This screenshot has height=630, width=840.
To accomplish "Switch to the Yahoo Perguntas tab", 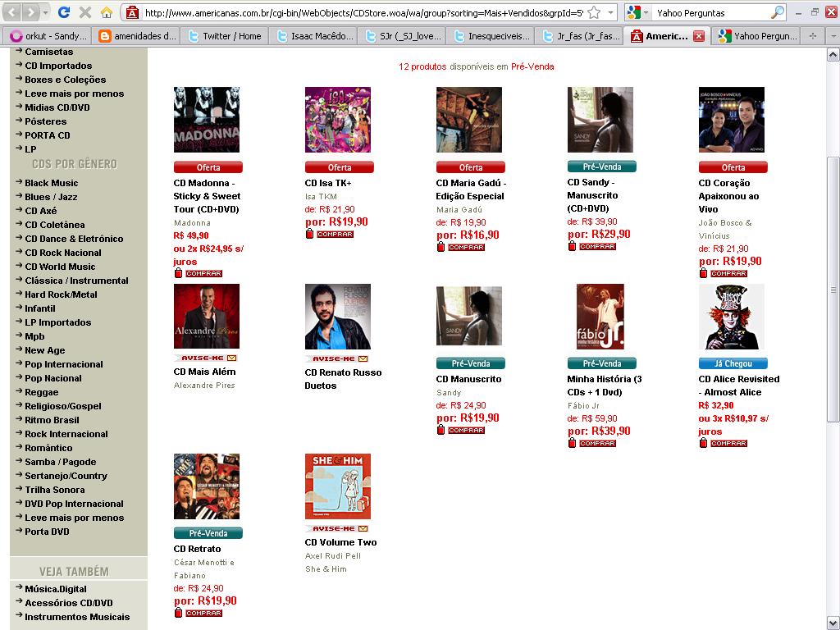I will click(758, 36).
